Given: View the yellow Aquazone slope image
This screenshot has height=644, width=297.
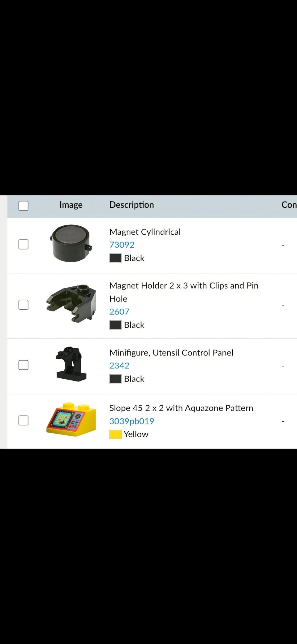Looking at the screenshot, I should pyautogui.click(x=71, y=420).
